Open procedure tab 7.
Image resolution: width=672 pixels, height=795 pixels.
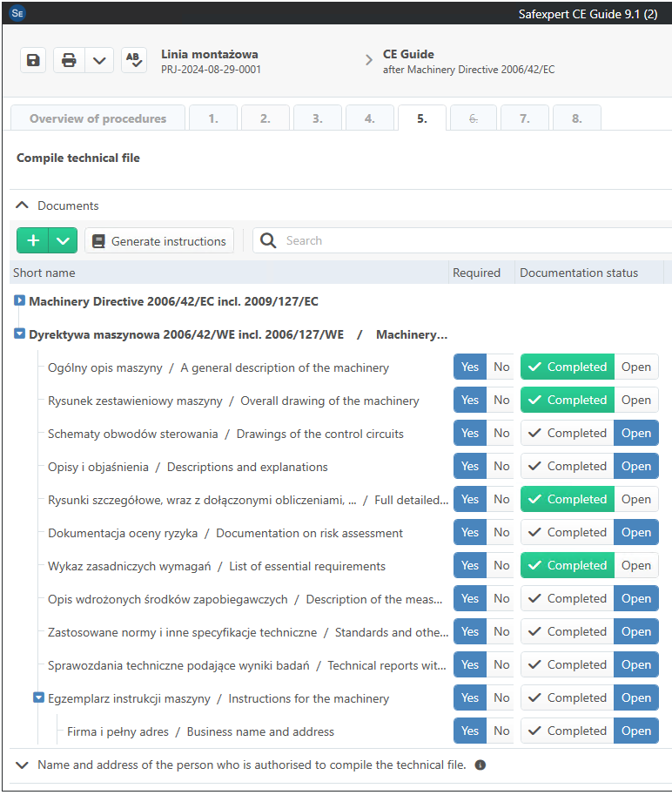tap(524, 119)
